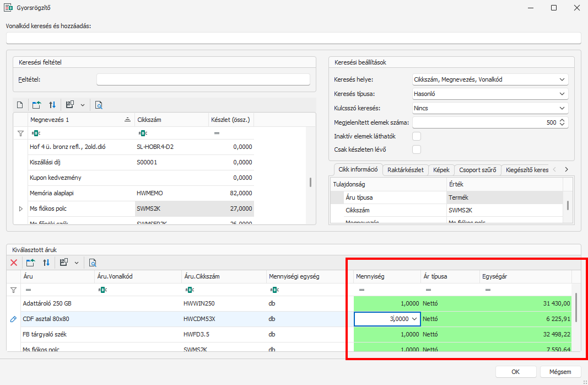
Task: Expand the Keresés típusa dropdown
Action: pos(490,94)
